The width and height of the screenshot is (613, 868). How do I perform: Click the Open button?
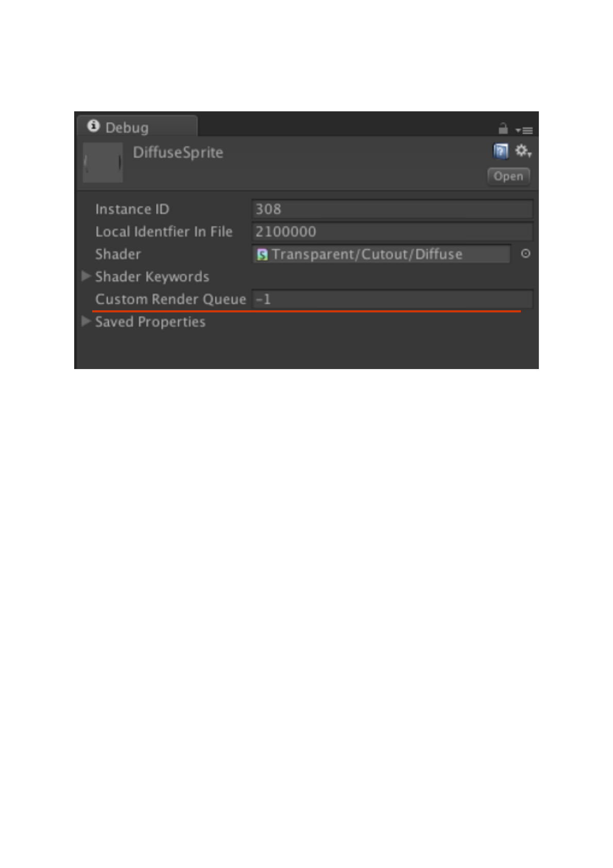pos(508,176)
